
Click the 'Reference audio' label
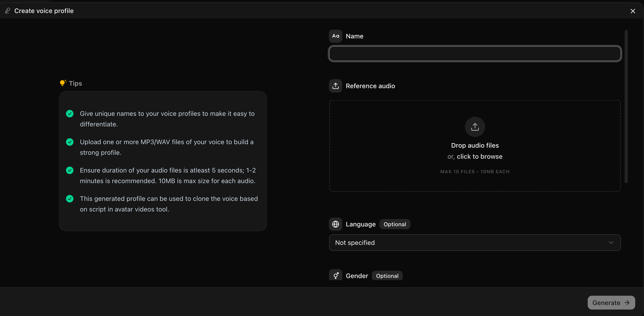pos(370,86)
